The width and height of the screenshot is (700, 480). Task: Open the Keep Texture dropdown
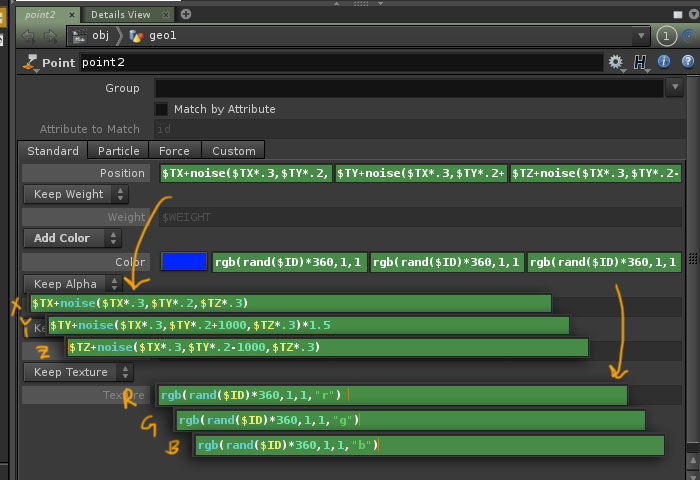pyautogui.click(x=73, y=372)
